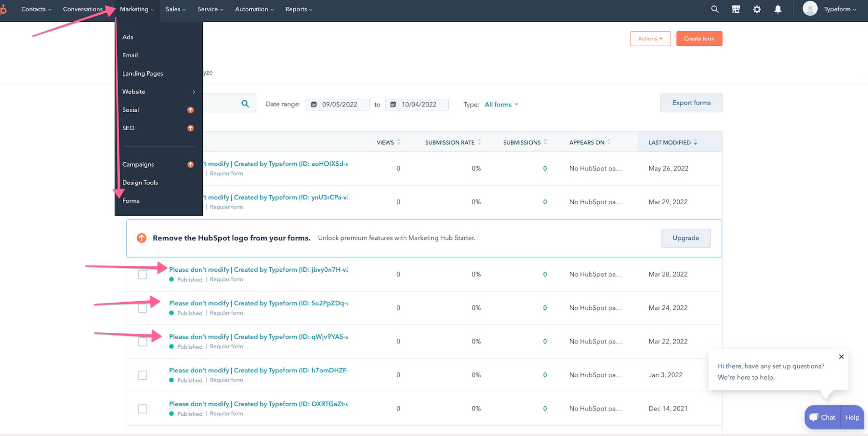Select Landing Pages in Marketing menu
This screenshot has height=436, width=868.
[143, 74]
